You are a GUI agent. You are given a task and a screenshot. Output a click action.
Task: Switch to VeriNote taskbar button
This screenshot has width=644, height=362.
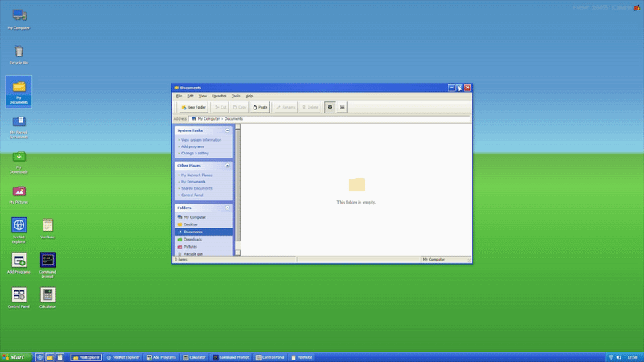pyautogui.click(x=302, y=357)
